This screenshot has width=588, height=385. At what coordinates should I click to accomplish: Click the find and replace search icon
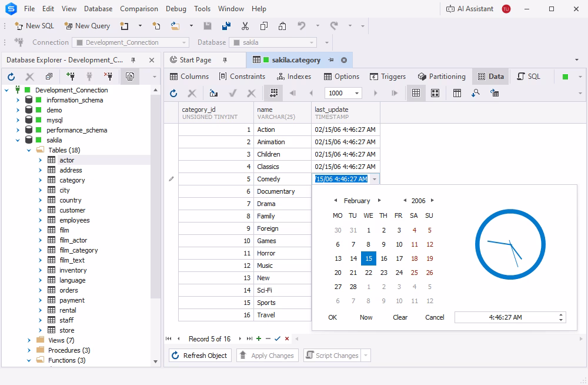pyautogui.click(x=476, y=93)
